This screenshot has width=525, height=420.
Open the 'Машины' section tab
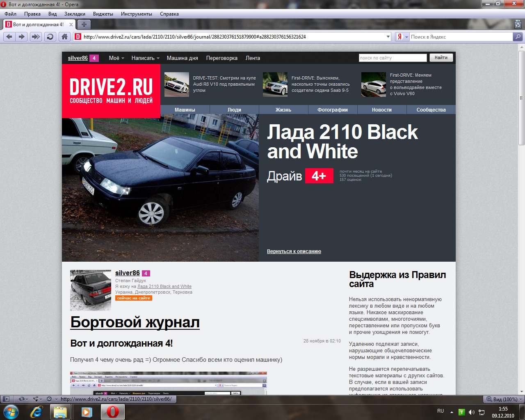pyautogui.click(x=185, y=110)
